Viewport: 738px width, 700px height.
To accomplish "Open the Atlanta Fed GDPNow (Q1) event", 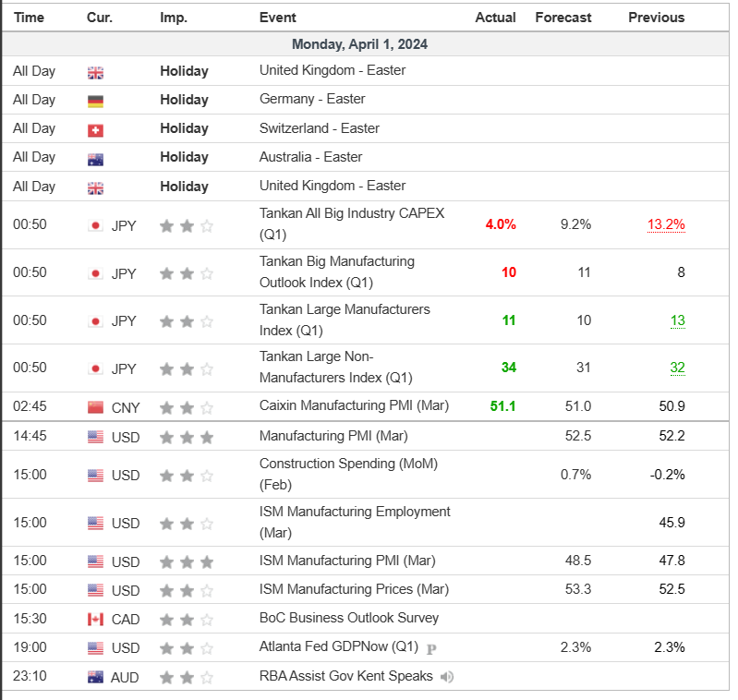I will tap(338, 646).
